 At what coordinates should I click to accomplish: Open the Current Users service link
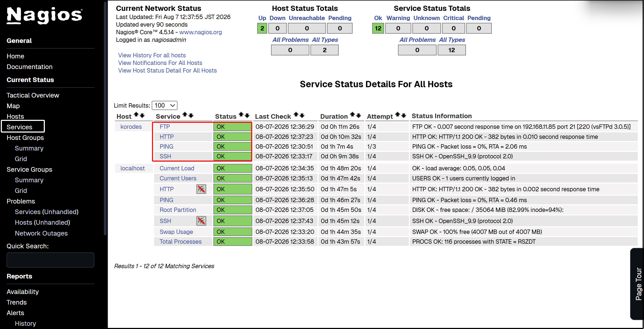(x=178, y=178)
